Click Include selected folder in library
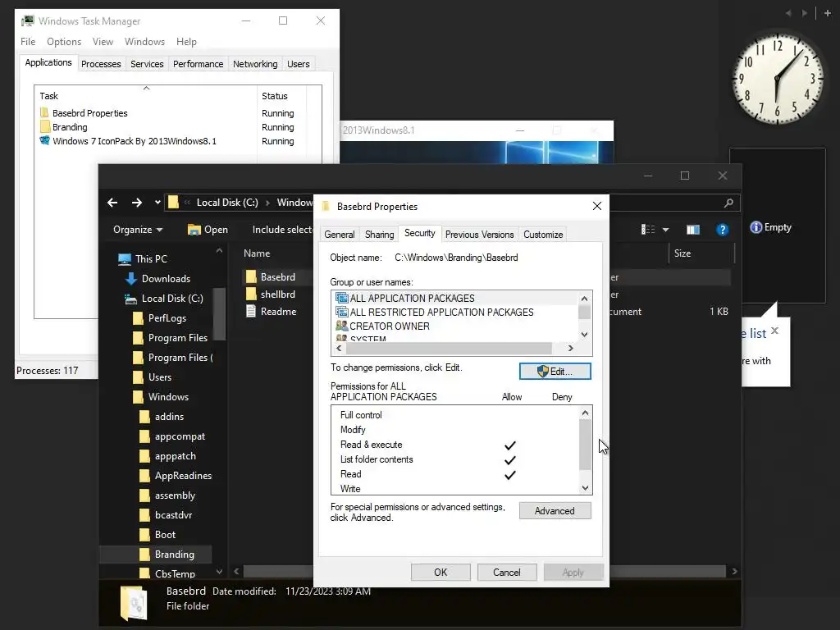The width and height of the screenshot is (840, 630). (x=282, y=230)
